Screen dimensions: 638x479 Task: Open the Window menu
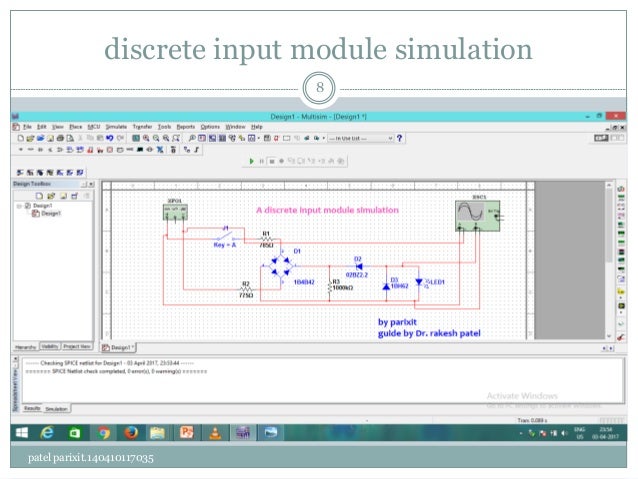(235, 127)
